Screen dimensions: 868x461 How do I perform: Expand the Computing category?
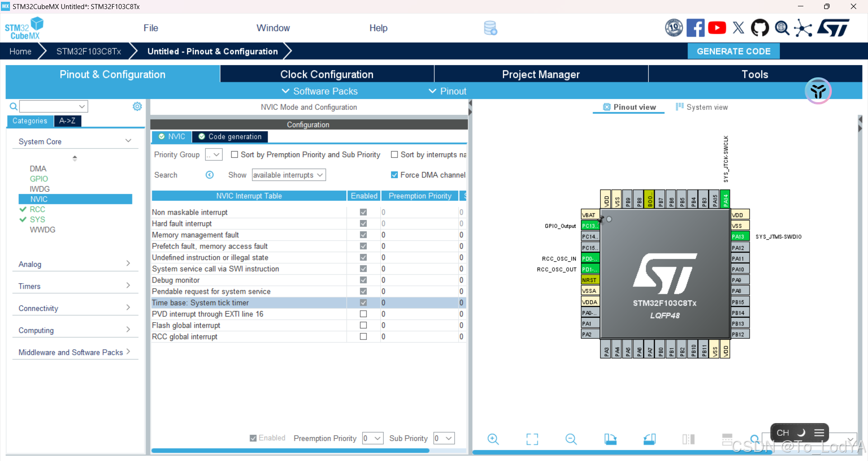(75, 330)
